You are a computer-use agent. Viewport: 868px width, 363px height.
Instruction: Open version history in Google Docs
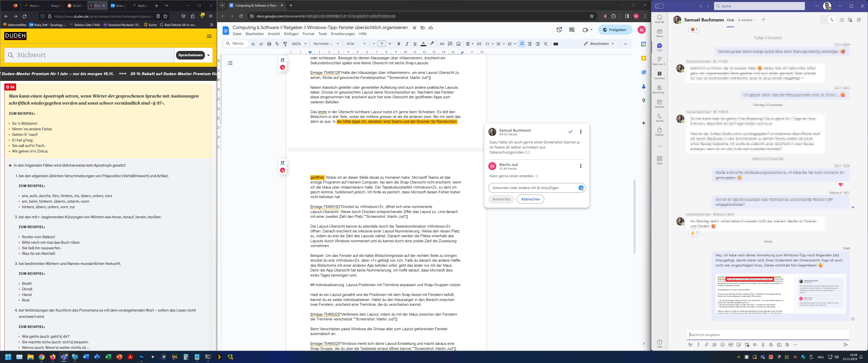[x=559, y=30]
